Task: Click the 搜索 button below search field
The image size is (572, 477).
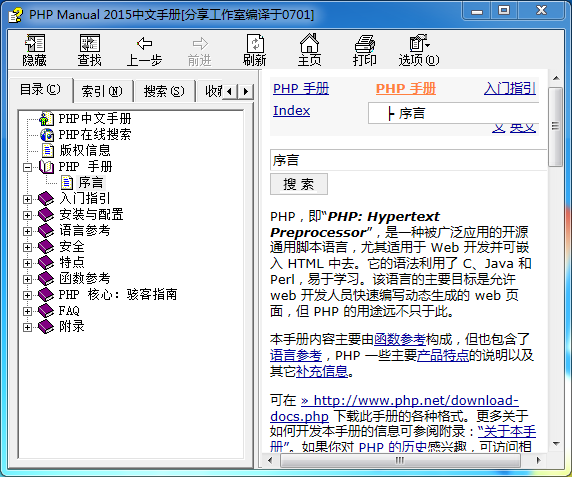Action: coord(299,184)
